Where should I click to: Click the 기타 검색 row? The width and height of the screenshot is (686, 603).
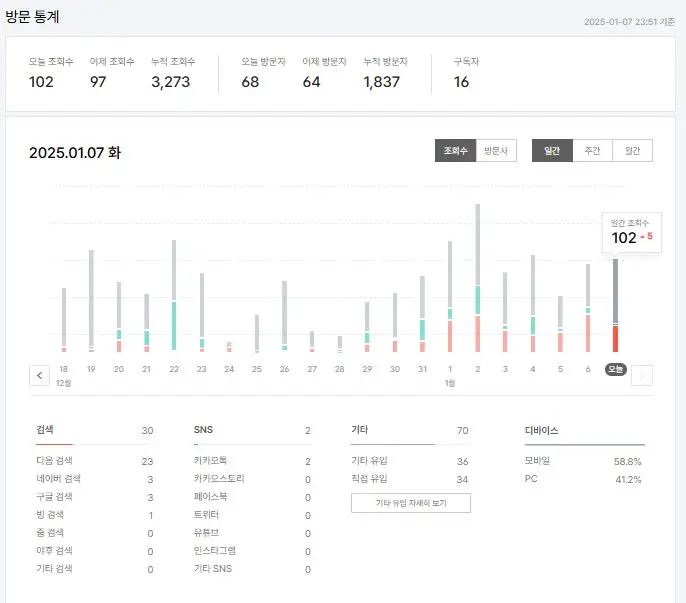(94, 568)
